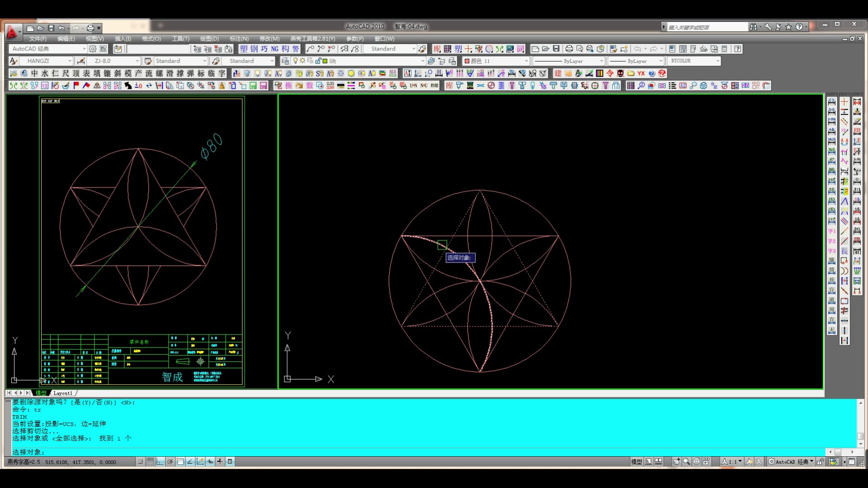Viewport: 868px width, 488px height.
Task: Click the Favorites star icon in title bar
Action: coord(788,27)
